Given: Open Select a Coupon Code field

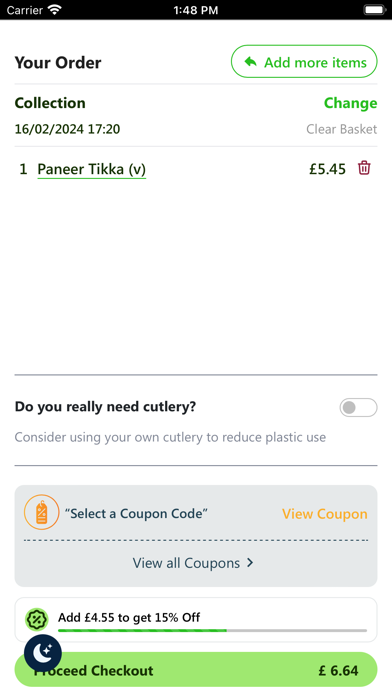Looking at the screenshot, I should click(136, 514).
